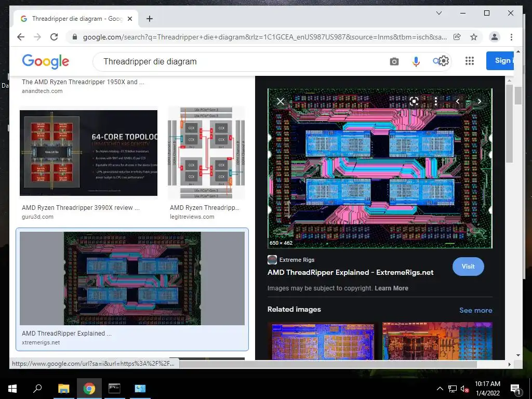The width and height of the screenshot is (532, 399).
Task: Click the AMD Ryzen Threadripper 3990X review caption
Action: [81, 208]
